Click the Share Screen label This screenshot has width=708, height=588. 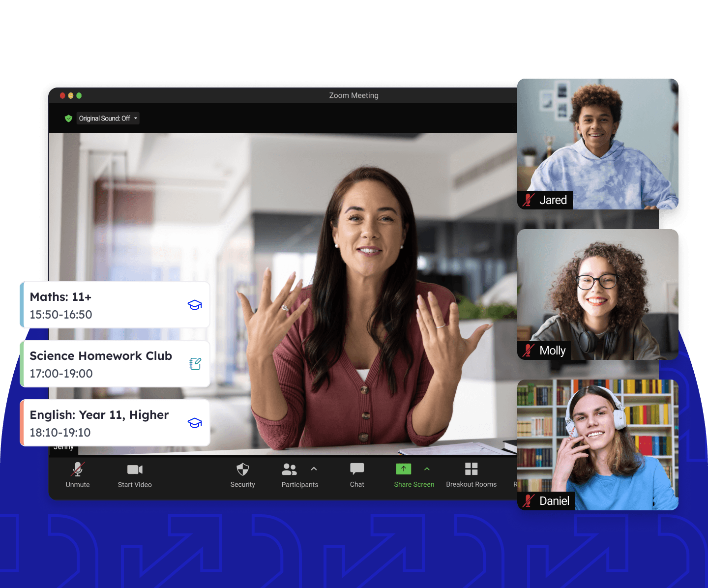tap(414, 485)
